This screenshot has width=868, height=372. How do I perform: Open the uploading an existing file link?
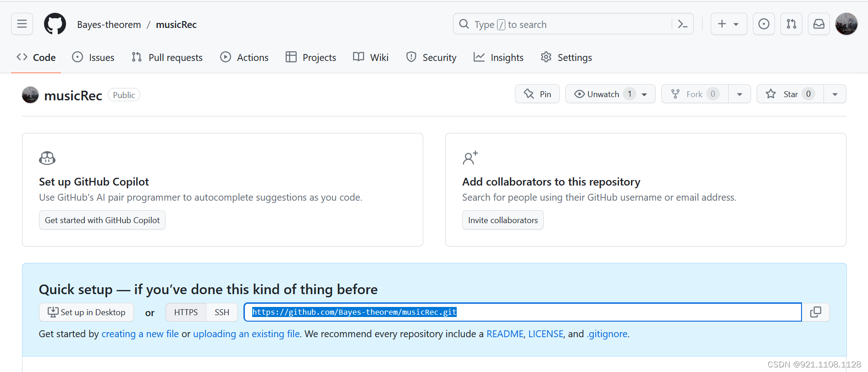[246, 334]
